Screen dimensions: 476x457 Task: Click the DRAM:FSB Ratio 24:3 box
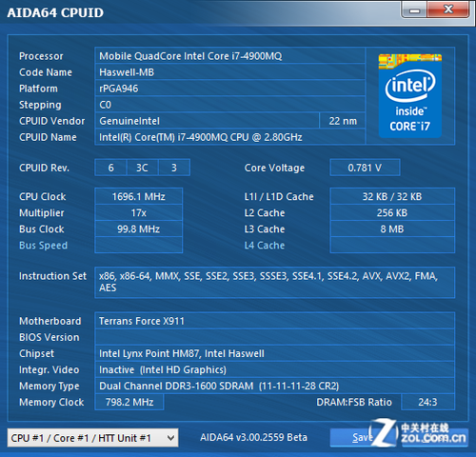427,402
